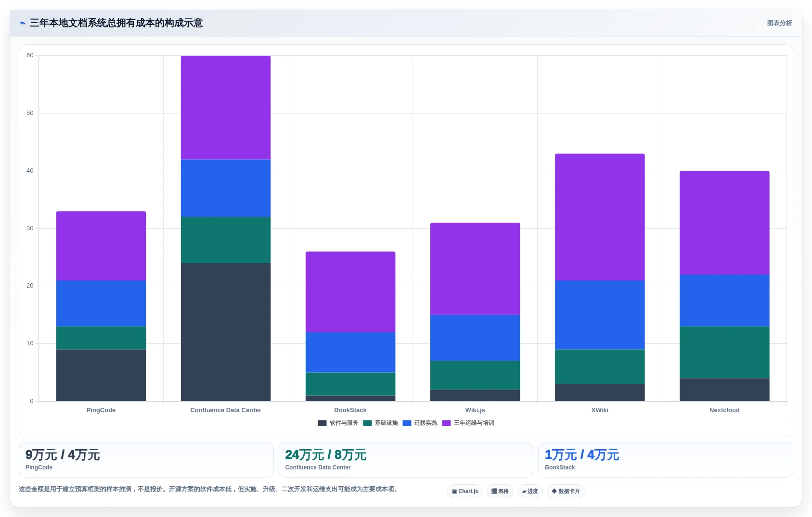Select the 1万元 / 4万元 card value
Image resolution: width=812 pixels, height=517 pixels.
[x=582, y=455]
